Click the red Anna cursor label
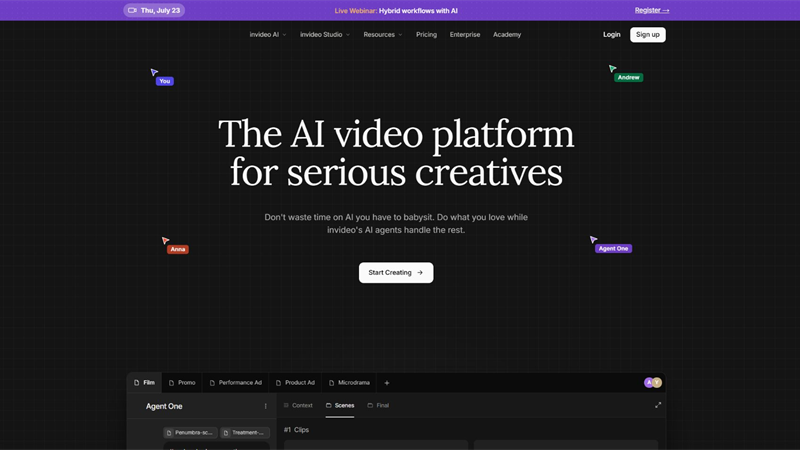Viewport: 800px width, 450px height. 178,249
